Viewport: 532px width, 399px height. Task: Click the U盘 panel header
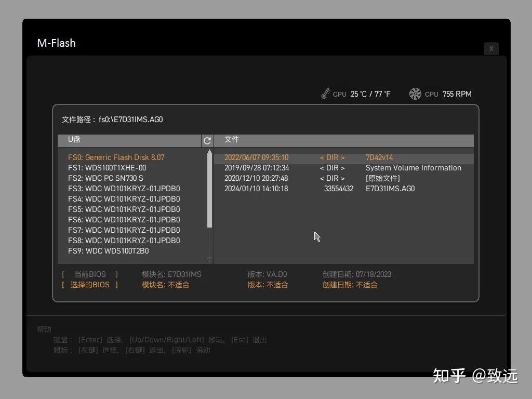pos(73,139)
